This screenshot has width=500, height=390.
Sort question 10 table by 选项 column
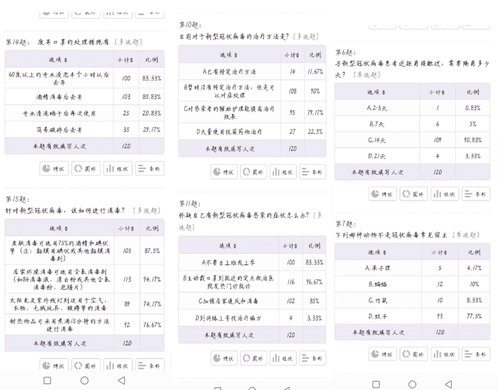229,55
